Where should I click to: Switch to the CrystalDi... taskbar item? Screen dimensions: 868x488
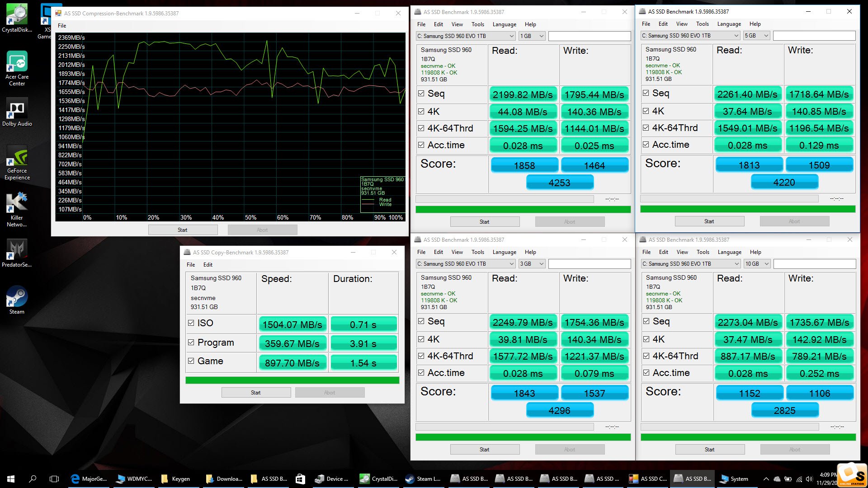[378, 479]
